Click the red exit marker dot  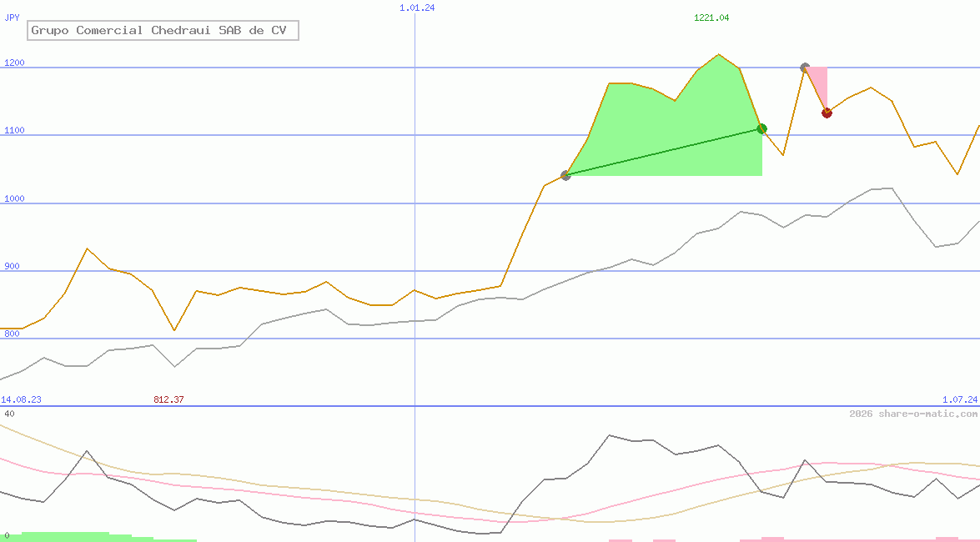[827, 113]
